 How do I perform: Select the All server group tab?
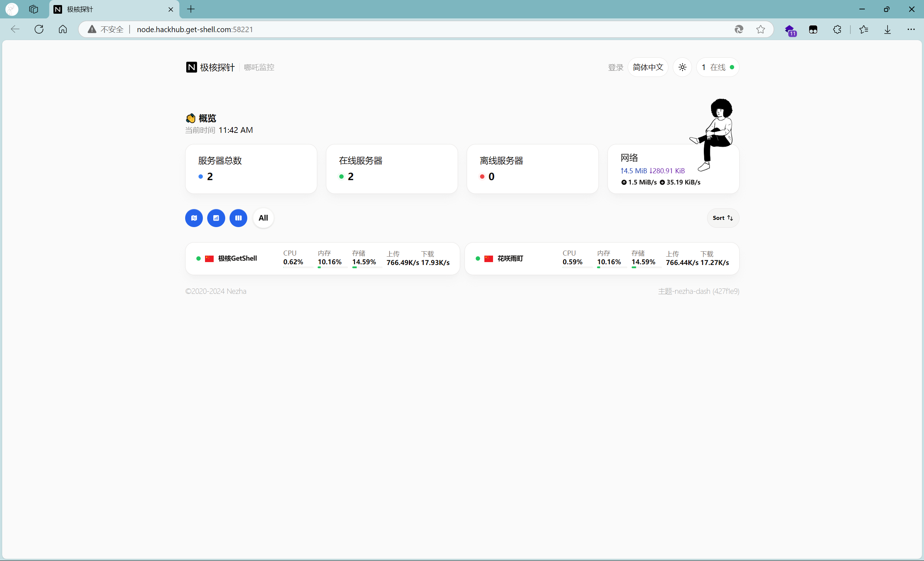tap(263, 218)
